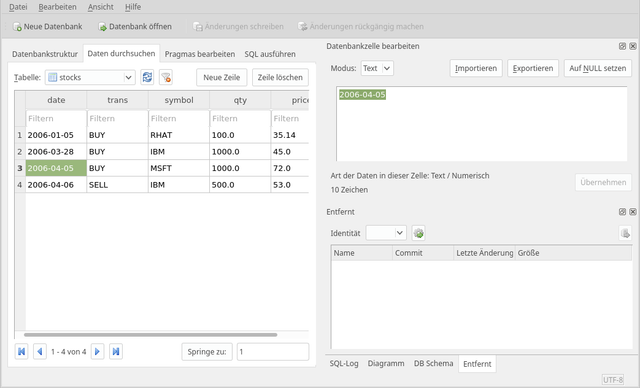Refresh the table data icon
The width and height of the screenshot is (640, 388).
coord(147,77)
